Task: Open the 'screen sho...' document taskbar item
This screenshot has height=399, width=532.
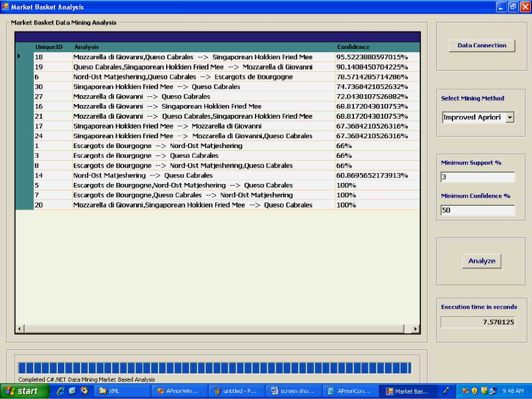Action: tap(293, 391)
